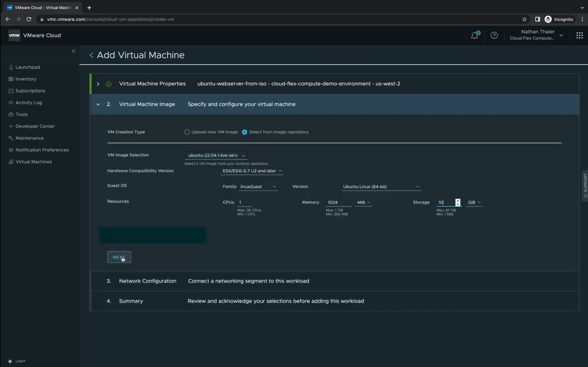Expand the Virtual Machine Properties step
The width and height of the screenshot is (588, 367).
point(98,84)
